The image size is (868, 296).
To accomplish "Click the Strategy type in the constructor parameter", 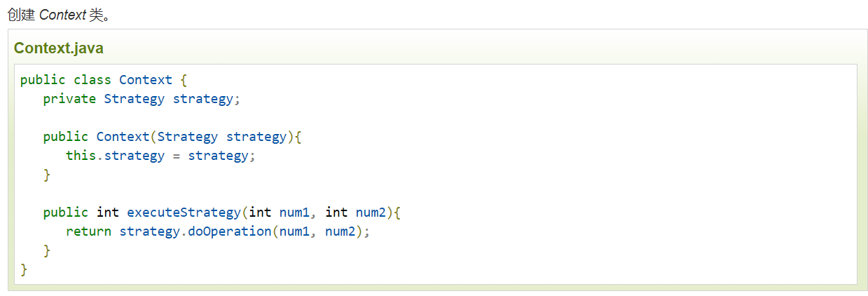I will (188, 137).
